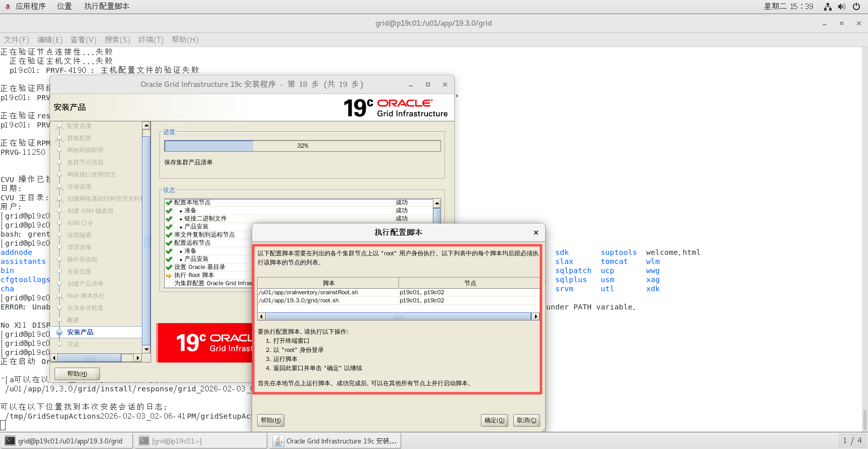Click status list scrollbar up arrow
Viewport: 868px width, 449px height.
pos(437,203)
